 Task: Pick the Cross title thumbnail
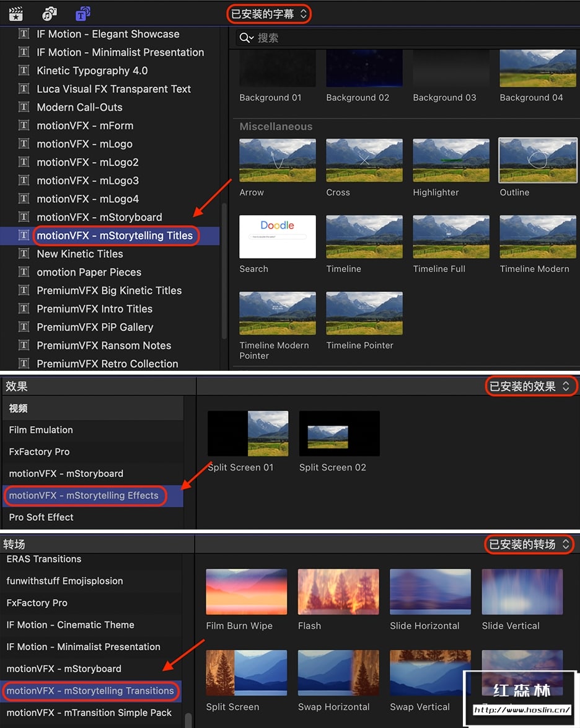[364, 160]
